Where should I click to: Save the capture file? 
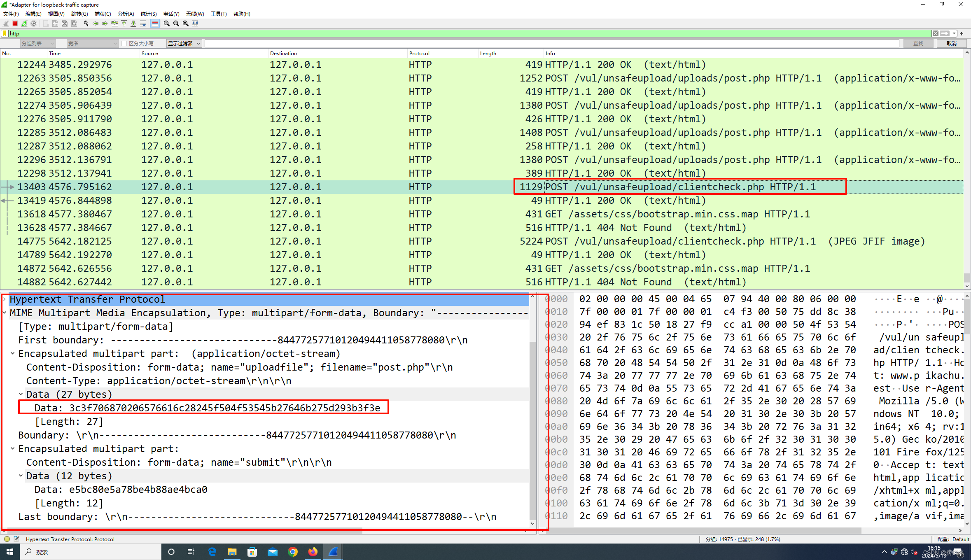[x=55, y=23]
